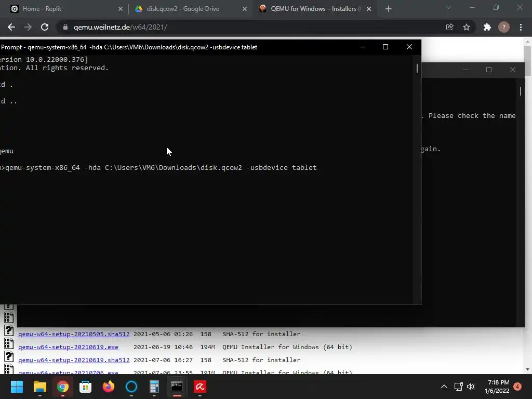Open qemu-w64-setup-20210505.sha512 link
Image resolution: width=532 pixels, height=399 pixels.
click(74, 334)
